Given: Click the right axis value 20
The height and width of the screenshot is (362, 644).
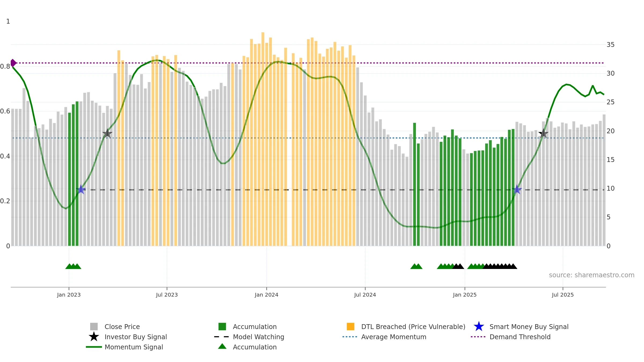Looking at the screenshot, I should (610, 131).
